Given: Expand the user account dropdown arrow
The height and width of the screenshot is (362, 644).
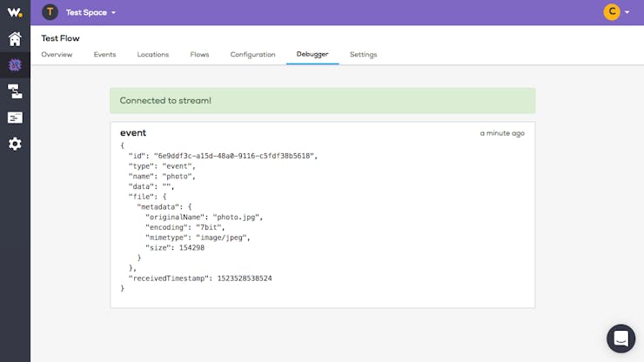Looking at the screenshot, I should click(627, 12).
